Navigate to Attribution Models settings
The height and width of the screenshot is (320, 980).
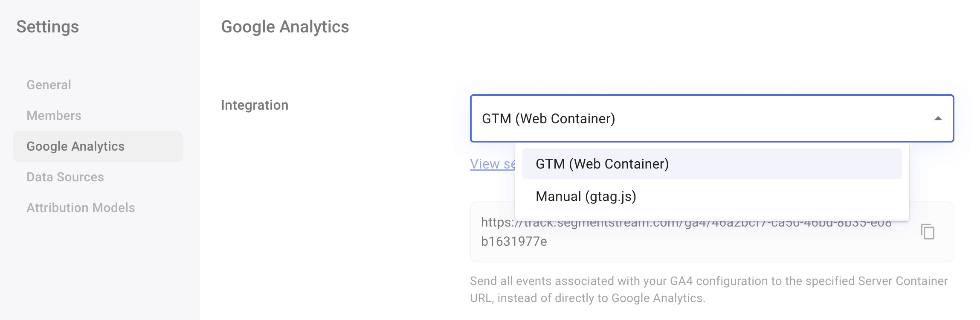click(x=81, y=208)
